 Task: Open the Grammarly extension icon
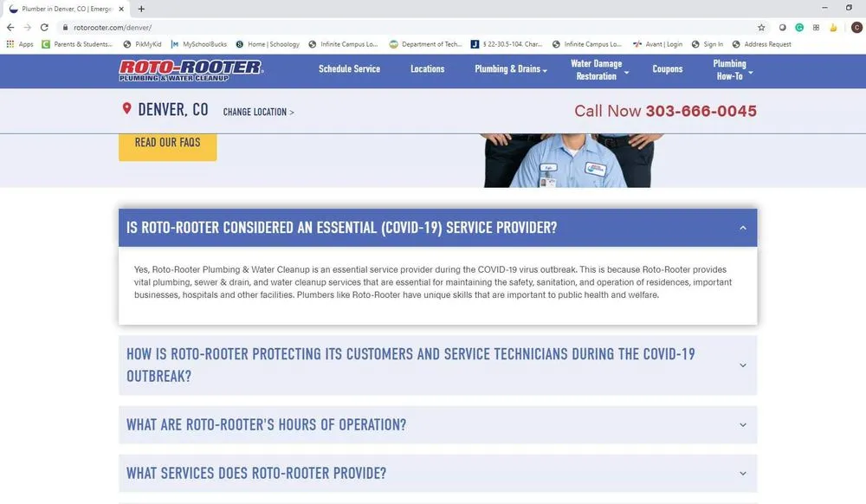point(799,28)
